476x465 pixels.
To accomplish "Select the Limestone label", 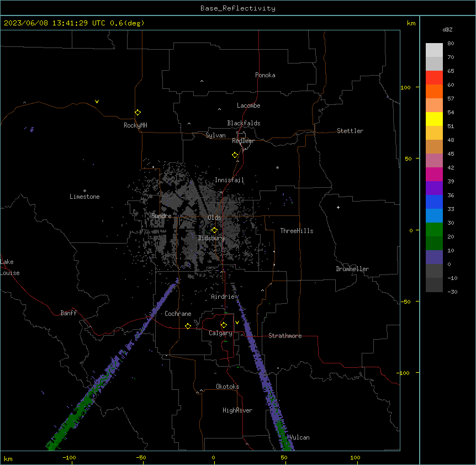I will pyautogui.click(x=84, y=197).
